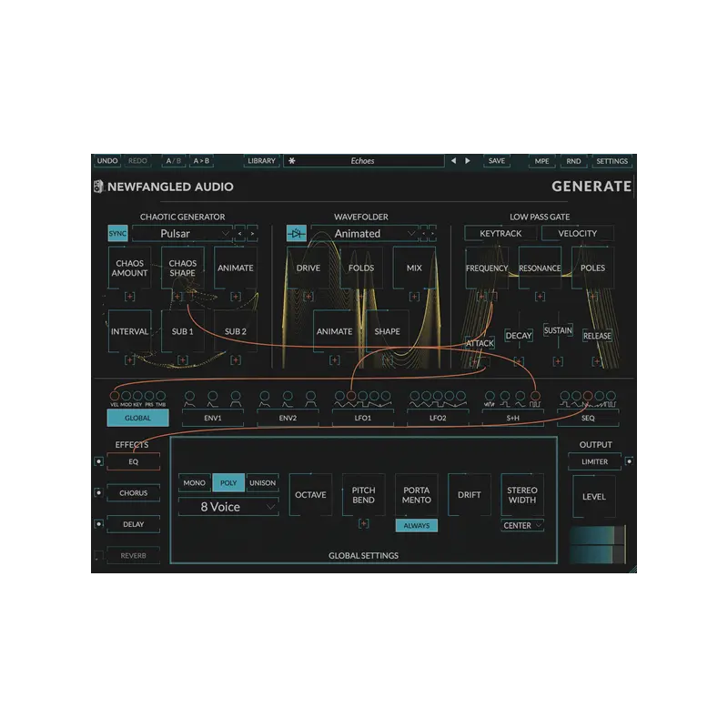Click the preset modified asterisk icon
Viewport: 728px width, 728px height.
292,161
